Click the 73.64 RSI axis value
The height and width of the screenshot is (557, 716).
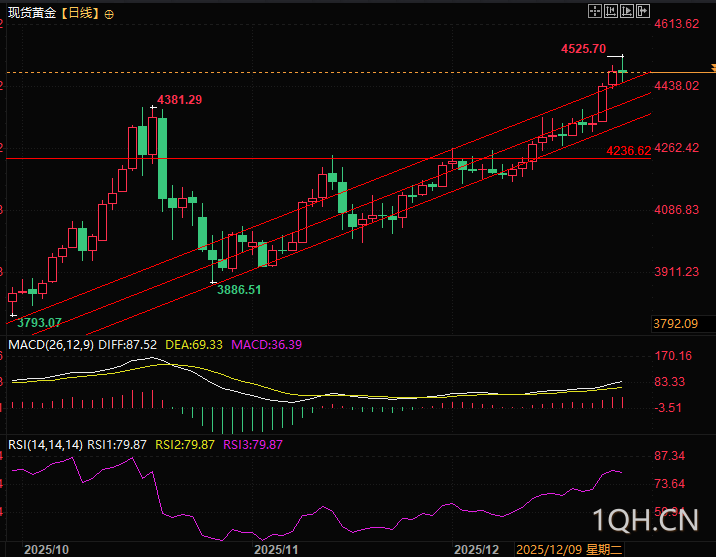coord(669,483)
